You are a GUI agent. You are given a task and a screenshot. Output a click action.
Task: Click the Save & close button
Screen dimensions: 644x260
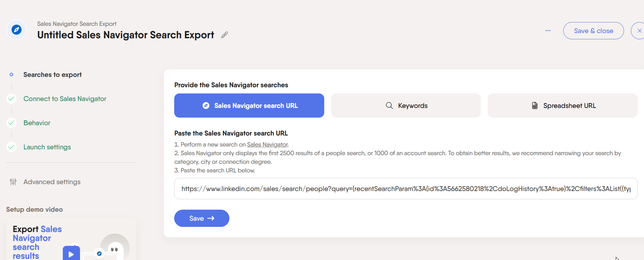[593, 31]
